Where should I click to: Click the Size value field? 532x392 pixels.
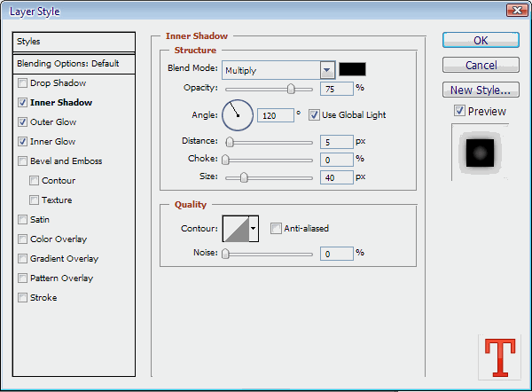(x=337, y=177)
